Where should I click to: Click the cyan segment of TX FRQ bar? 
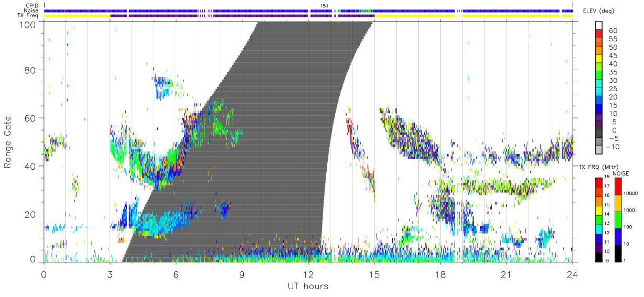598,228
